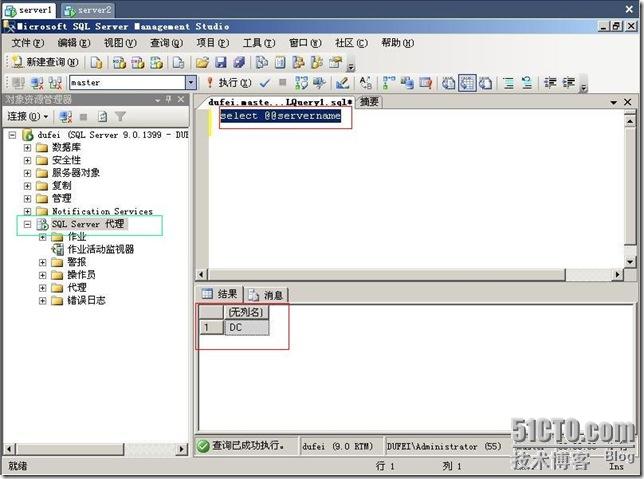Increase the line indent
This screenshot has height=479, width=644.
point(568,83)
